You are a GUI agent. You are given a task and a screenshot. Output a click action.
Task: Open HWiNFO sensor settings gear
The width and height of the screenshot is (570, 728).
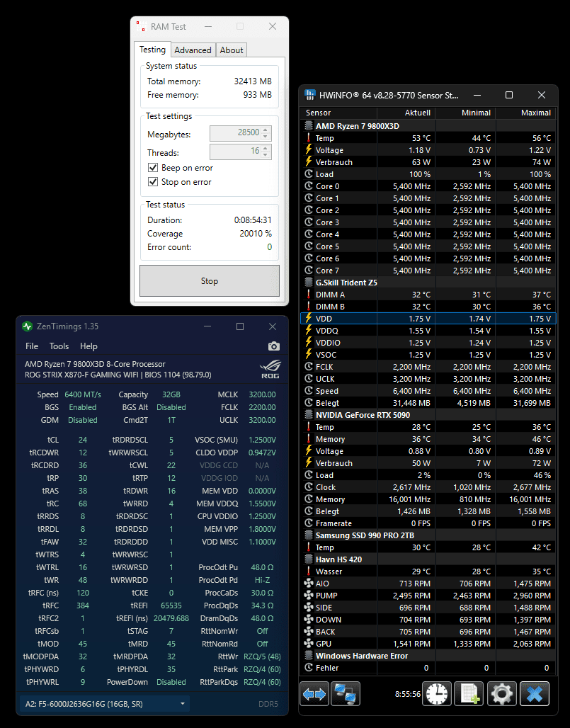[502, 694]
